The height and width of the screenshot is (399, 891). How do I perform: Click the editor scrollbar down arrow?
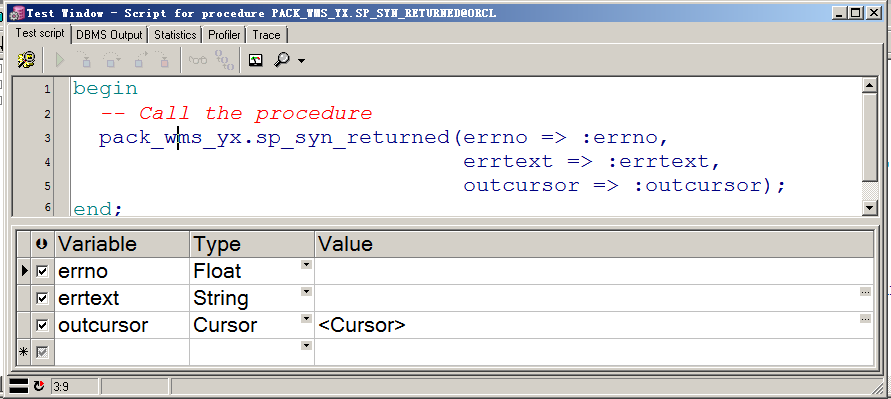click(869, 209)
